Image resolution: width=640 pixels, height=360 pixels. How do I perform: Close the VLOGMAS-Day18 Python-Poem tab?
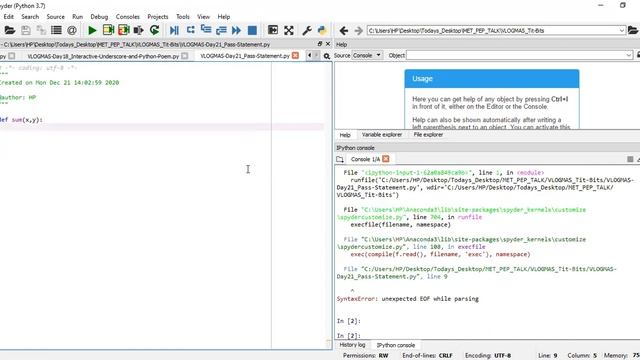184,56
